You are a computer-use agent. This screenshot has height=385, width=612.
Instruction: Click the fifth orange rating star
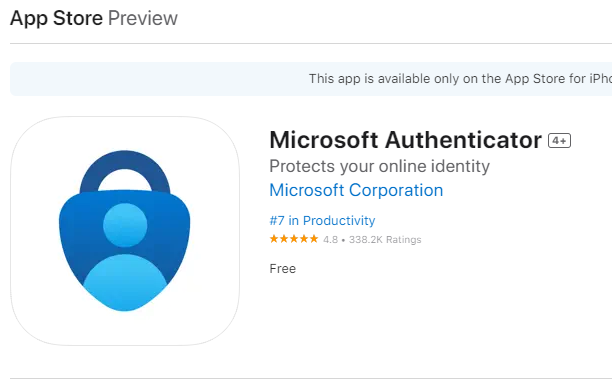[314, 239]
